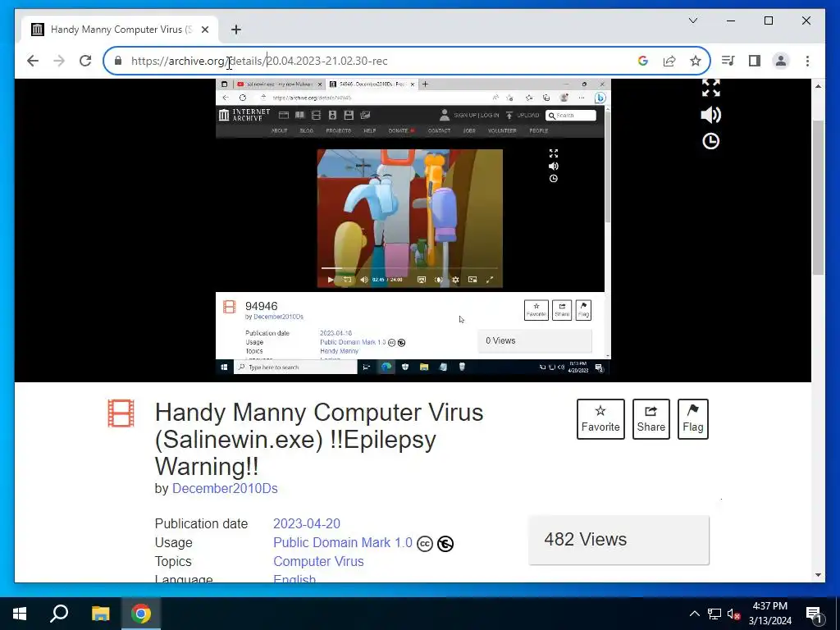The height and width of the screenshot is (630, 840).
Task: Flag this archive item
Action: pos(692,419)
